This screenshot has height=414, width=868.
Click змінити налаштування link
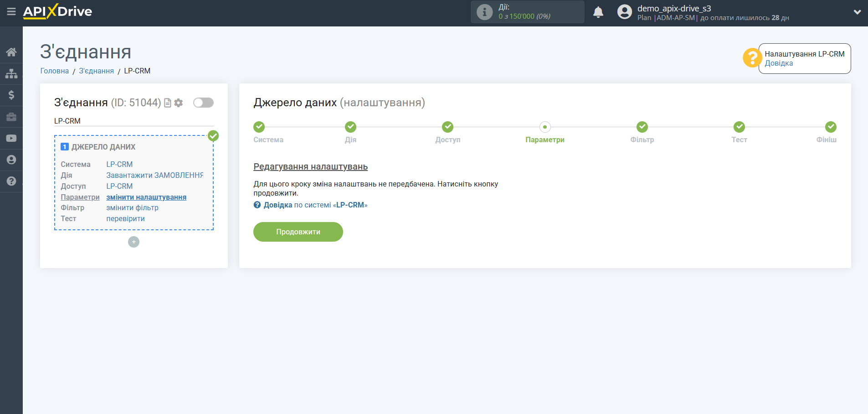[146, 197]
